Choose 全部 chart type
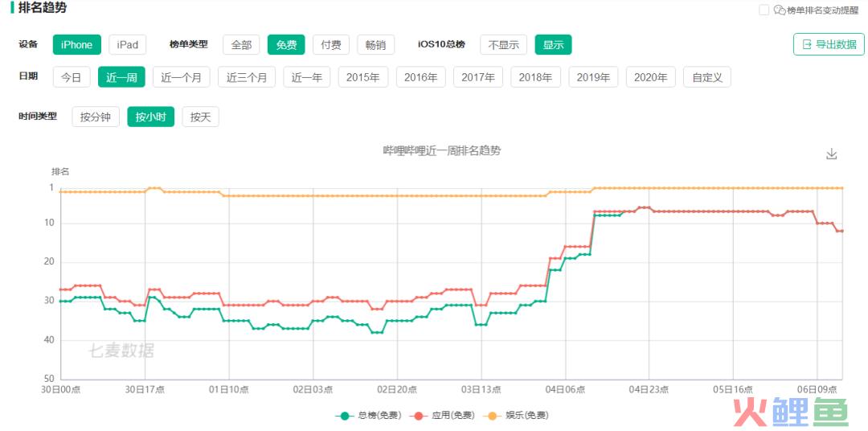This screenshot has height=431, width=868. 241,45
